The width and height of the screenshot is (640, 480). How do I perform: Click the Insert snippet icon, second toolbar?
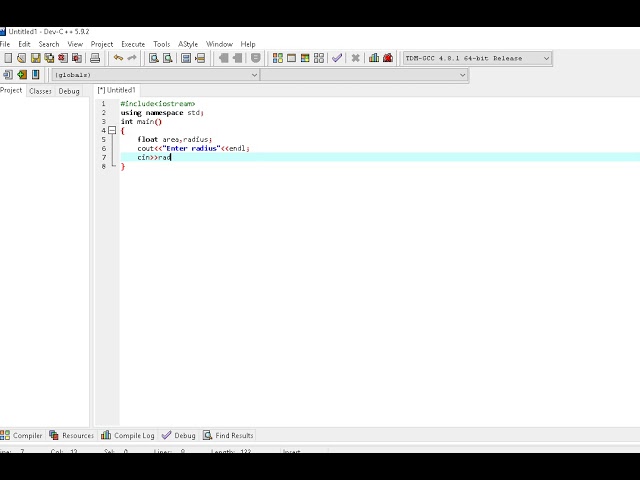pos(8,75)
